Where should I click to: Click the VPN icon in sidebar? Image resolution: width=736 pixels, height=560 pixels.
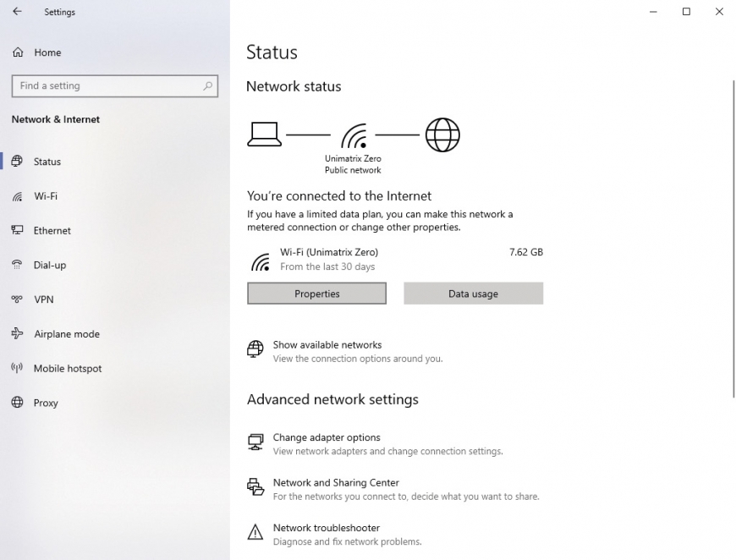(17, 299)
